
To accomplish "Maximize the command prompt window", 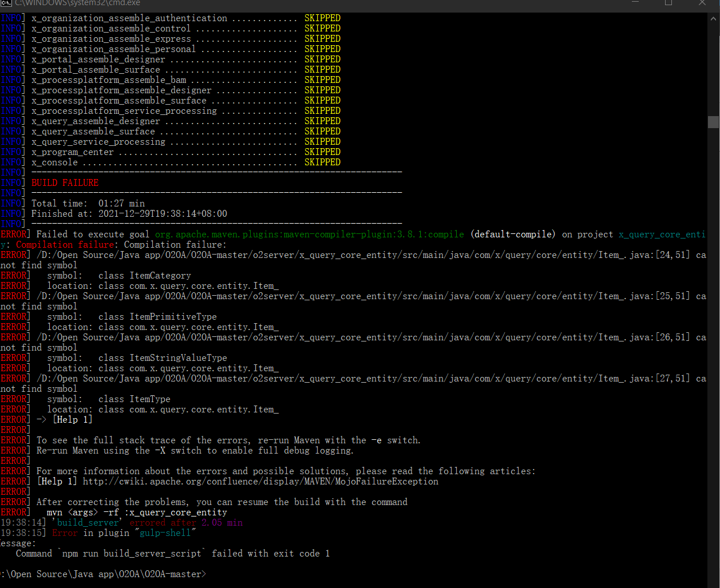I will pyautogui.click(x=668, y=3).
